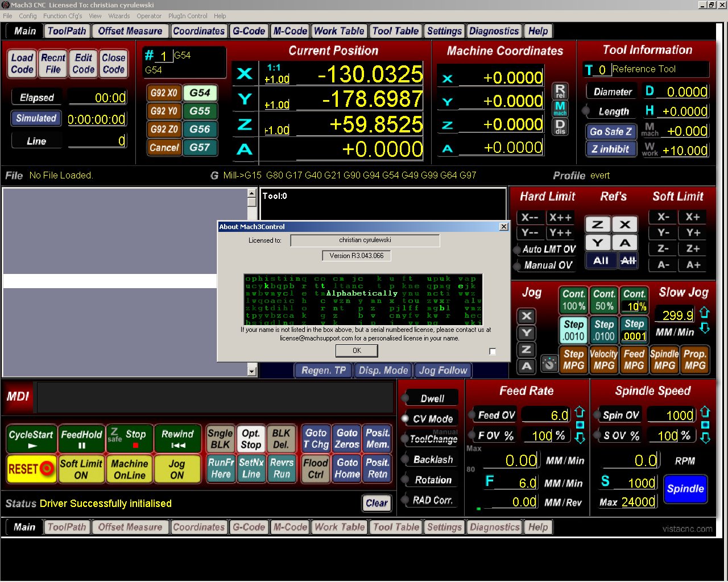Viewport: 728px width, 582px height.
Task: Zero the X axis position button
Action: 245,73
